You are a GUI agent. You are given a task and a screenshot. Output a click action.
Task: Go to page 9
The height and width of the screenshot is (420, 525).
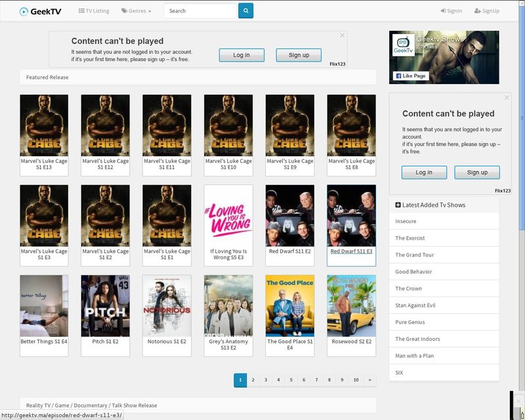point(342,380)
